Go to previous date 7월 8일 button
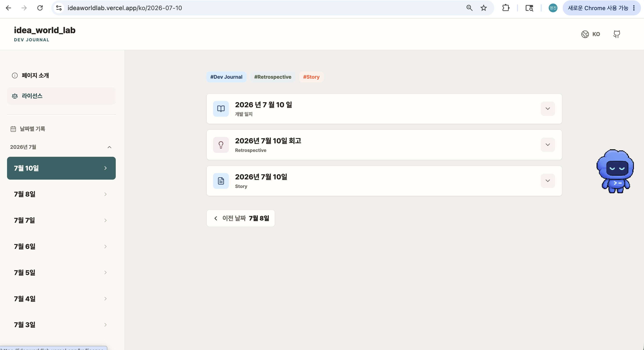Viewport: 644px width, 350px height. point(241,218)
